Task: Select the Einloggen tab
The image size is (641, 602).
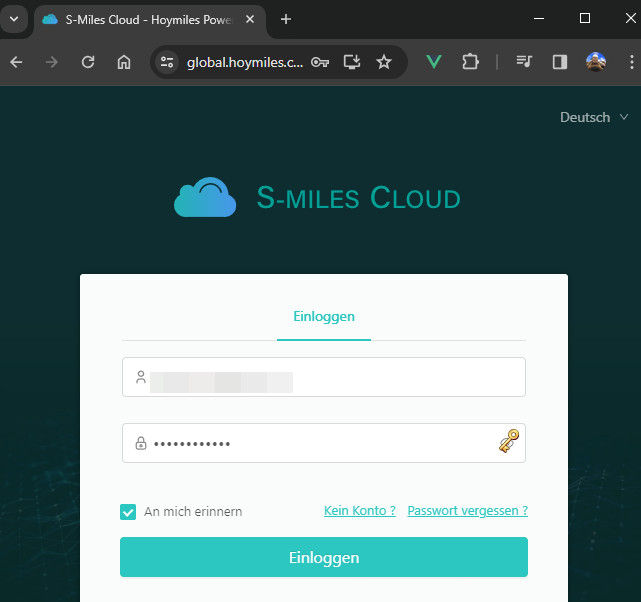Action: (324, 316)
